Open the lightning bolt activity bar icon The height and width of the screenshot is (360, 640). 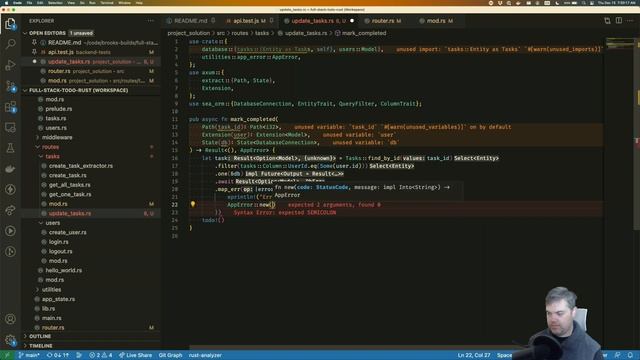coord(10,189)
